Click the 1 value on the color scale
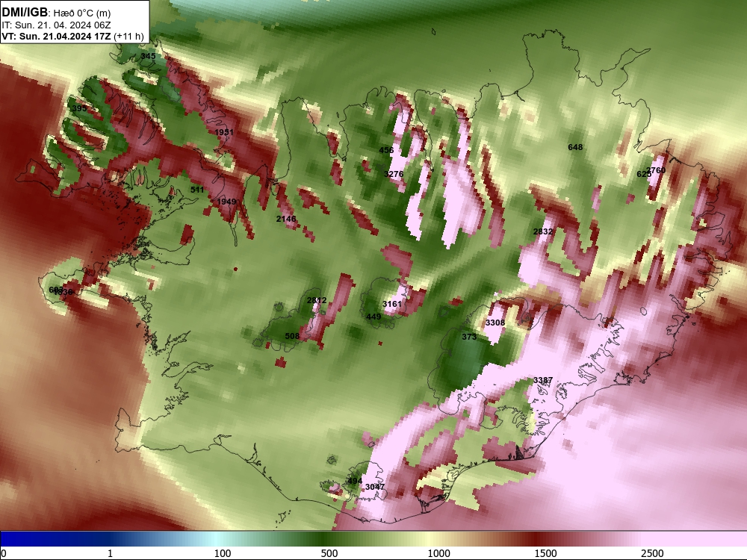 point(110,553)
